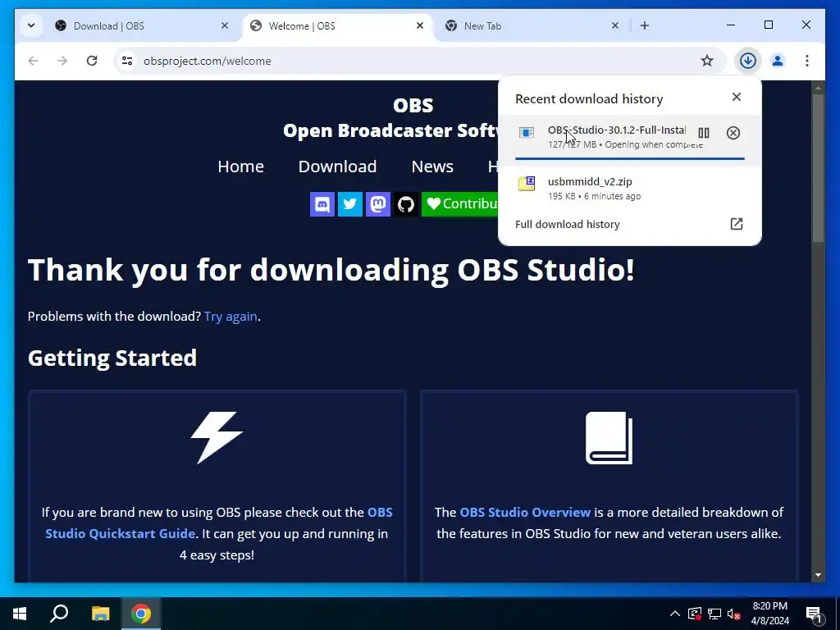
Task: Open the OBS Studio Overview link
Action: 525,512
